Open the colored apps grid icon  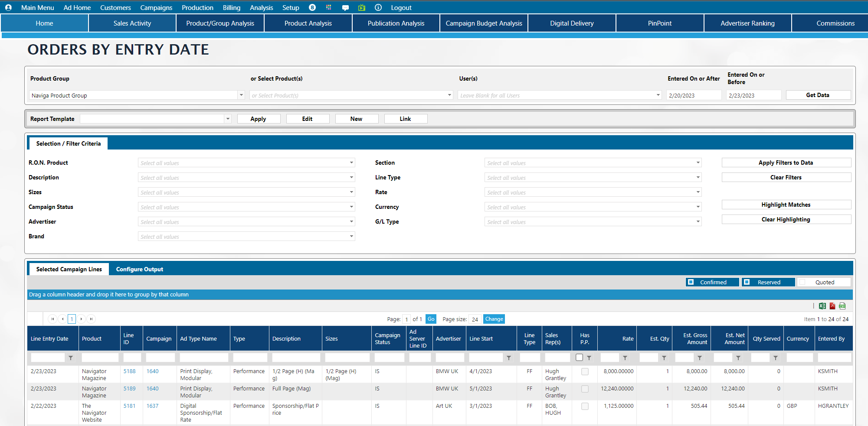pyautogui.click(x=329, y=7)
